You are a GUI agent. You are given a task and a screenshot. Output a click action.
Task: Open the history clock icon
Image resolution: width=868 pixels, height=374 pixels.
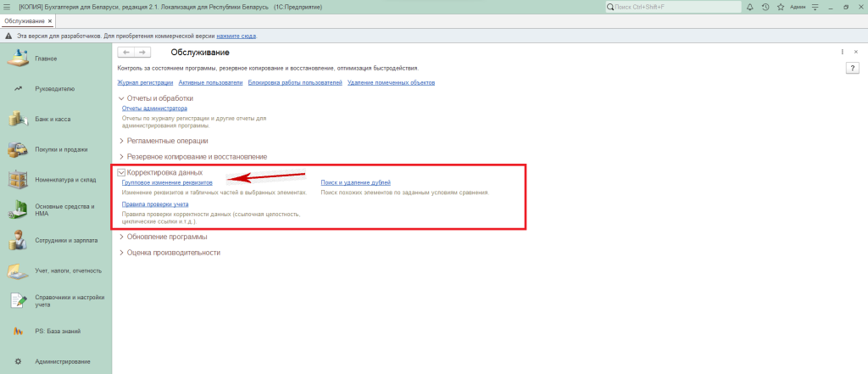765,7
